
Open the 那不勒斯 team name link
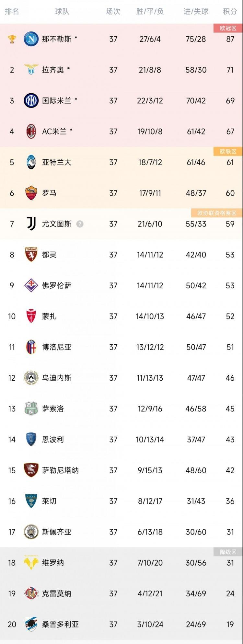point(57,39)
